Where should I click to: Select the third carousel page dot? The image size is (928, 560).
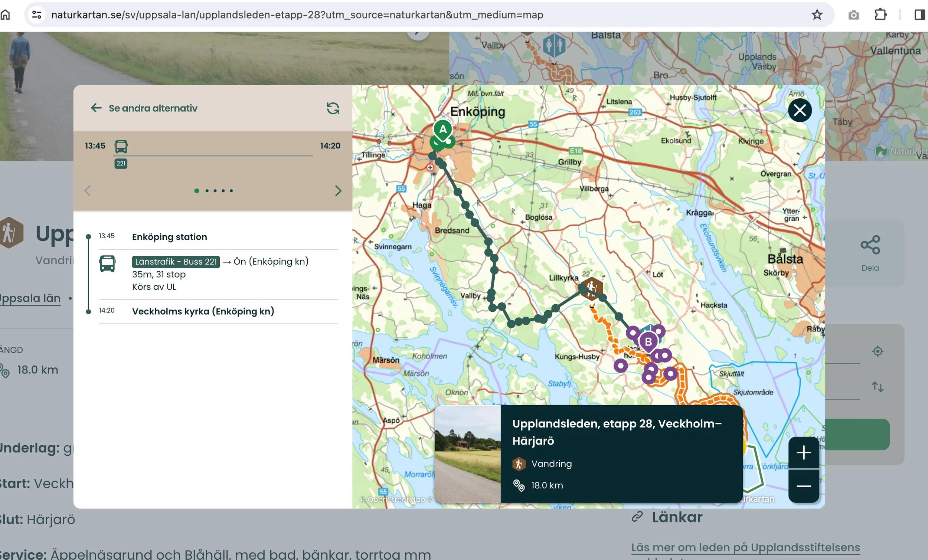click(215, 190)
